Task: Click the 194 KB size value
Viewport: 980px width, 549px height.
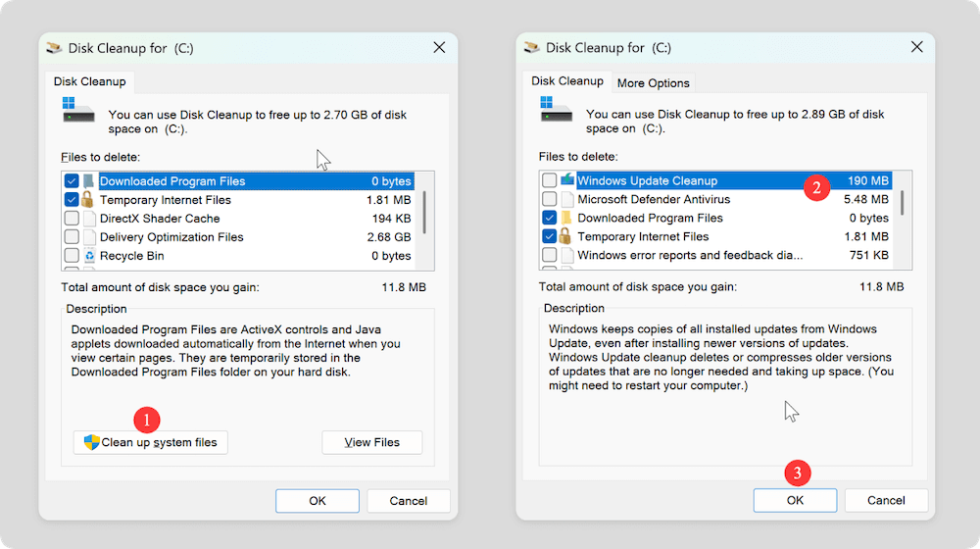Action: point(391,219)
